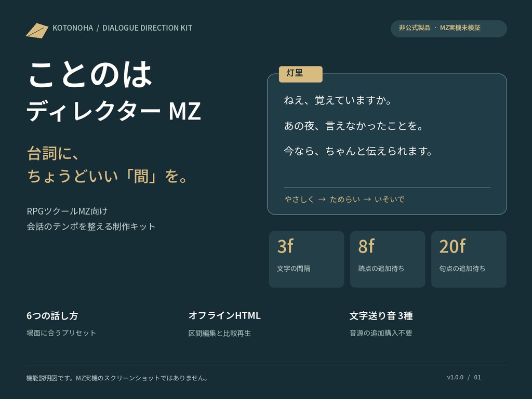Click the DIALOGUE DIRECTION KIT header text
The height and width of the screenshot is (399, 532).
[147, 28]
